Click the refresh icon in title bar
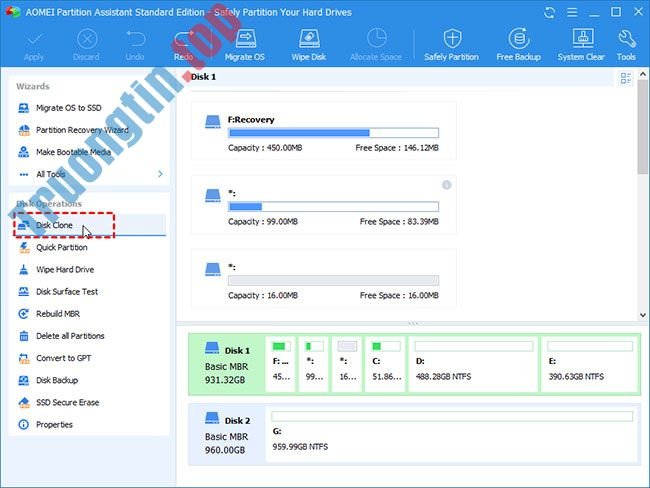The image size is (650, 488). pyautogui.click(x=550, y=12)
